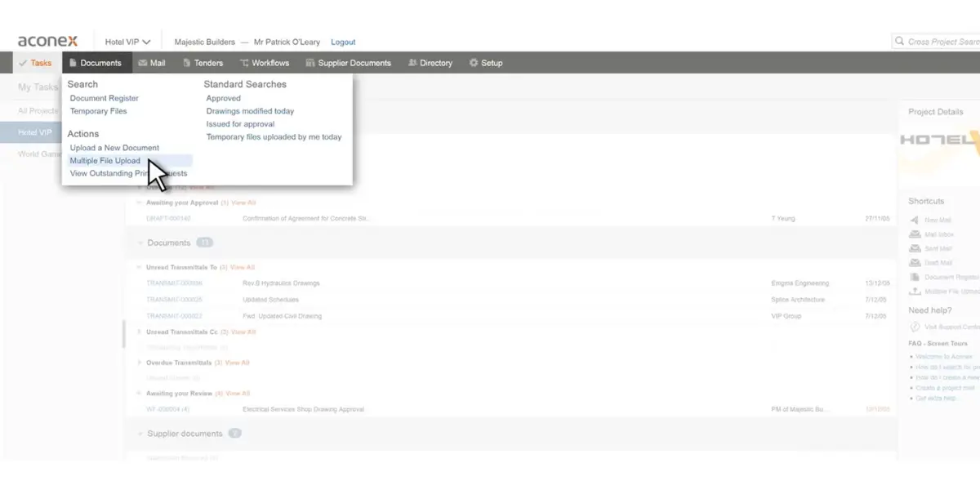View All for Awaiting your Review
Screen dimensions: 980x490
tap(238, 394)
